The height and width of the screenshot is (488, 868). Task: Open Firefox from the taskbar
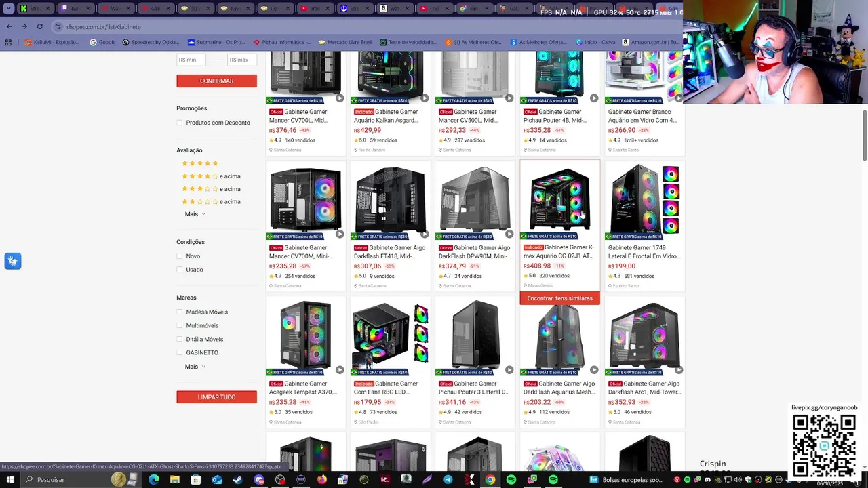[321, 479]
